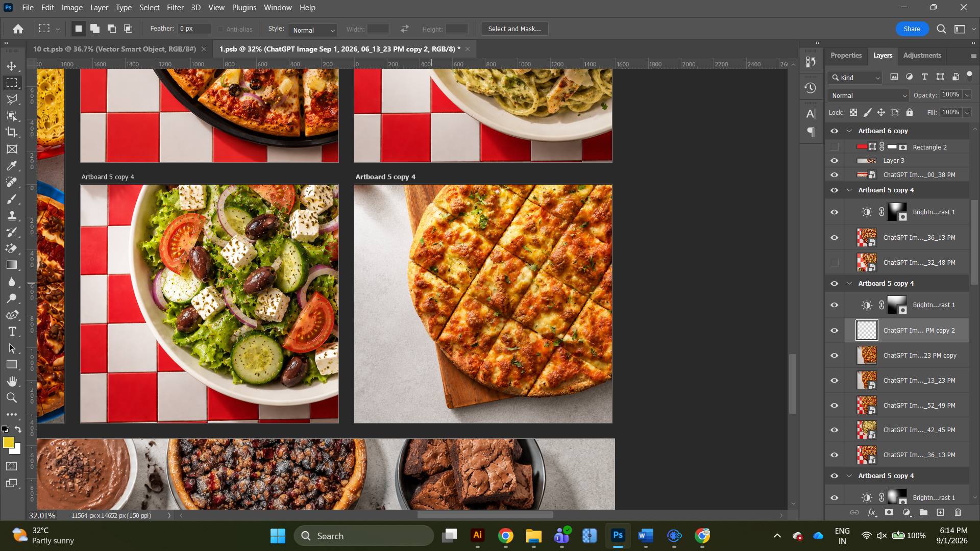Activate the Zoom tool
This screenshot has height=551, width=980.
[12, 398]
